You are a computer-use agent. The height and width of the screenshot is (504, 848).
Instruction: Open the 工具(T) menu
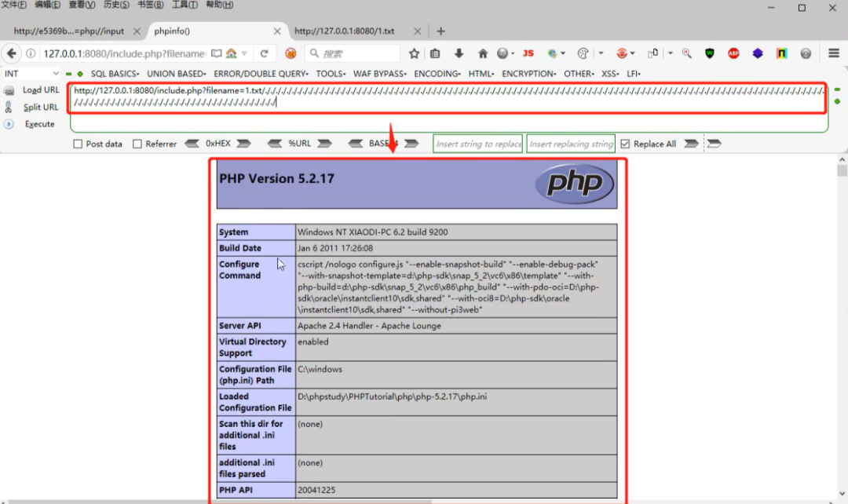coord(185,5)
